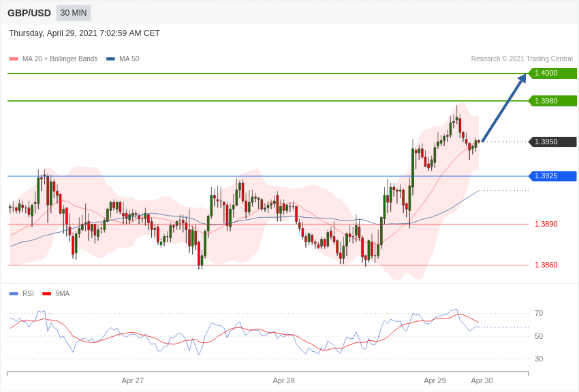Viewport: 579px width, 392px height.
Task: Click the MA 50 legend label
Action: [129, 59]
